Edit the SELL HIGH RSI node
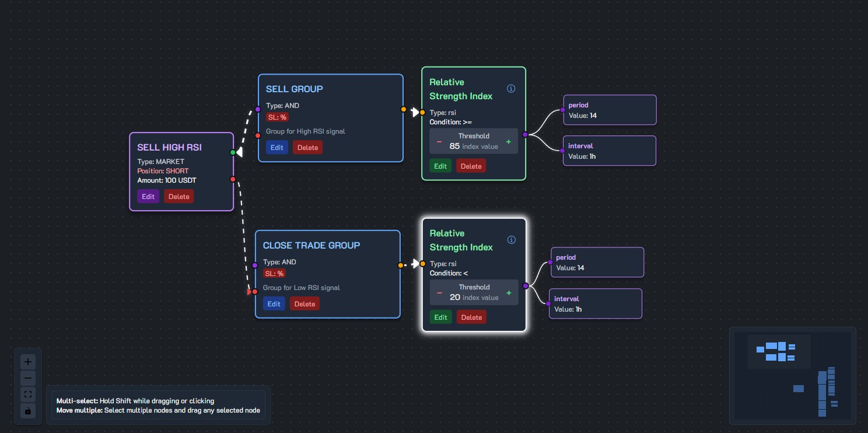This screenshot has height=433, width=868. tap(148, 196)
